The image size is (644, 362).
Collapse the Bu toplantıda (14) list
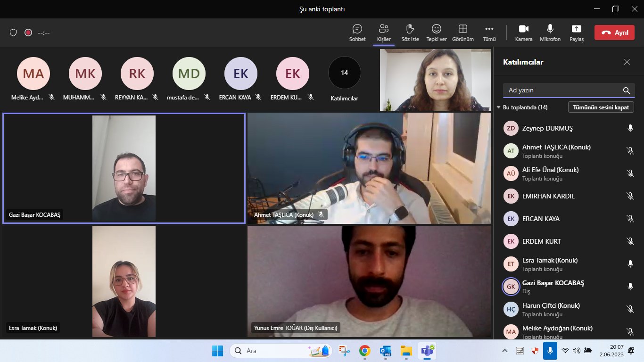point(499,107)
